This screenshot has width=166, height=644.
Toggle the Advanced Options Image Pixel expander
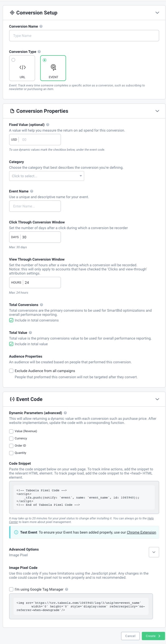click(x=154, y=552)
